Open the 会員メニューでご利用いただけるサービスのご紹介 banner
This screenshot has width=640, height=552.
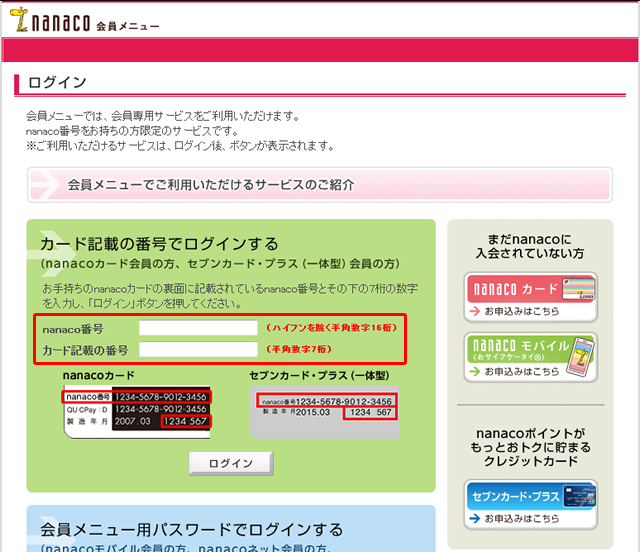pyautogui.click(x=320, y=185)
